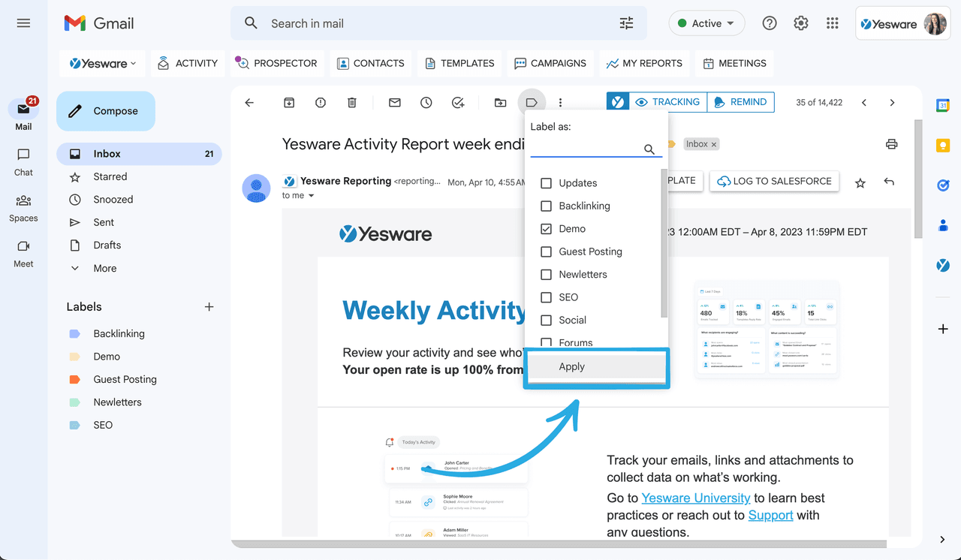
Task: Check the Updates label checkbox
Action: pos(547,183)
